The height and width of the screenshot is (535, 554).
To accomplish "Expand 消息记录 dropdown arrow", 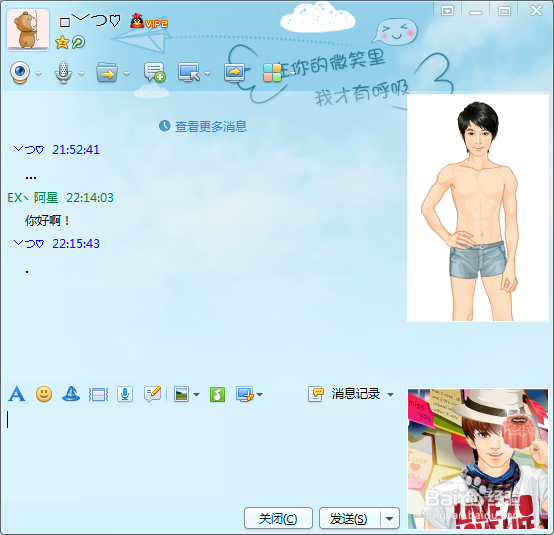I will point(390,395).
